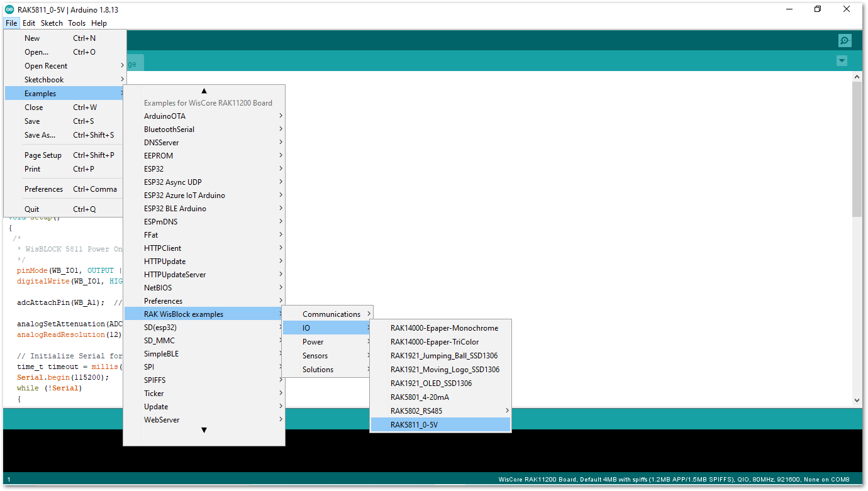The image size is (868, 491).
Task: Open the Help menu
Action: (x=99, y=23)
